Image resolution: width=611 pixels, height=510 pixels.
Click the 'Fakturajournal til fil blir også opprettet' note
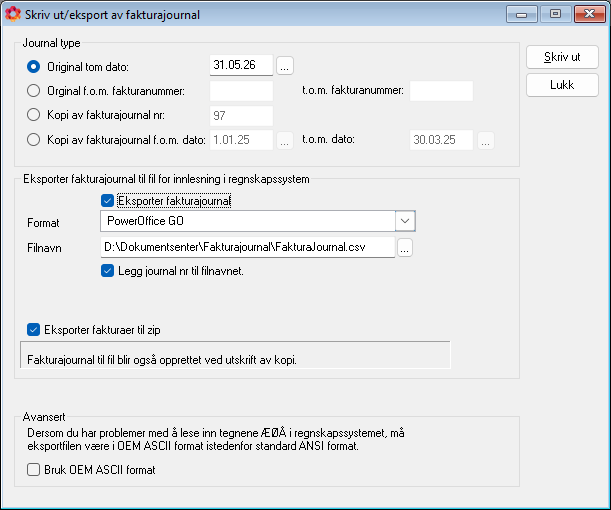tap(162, 360)
